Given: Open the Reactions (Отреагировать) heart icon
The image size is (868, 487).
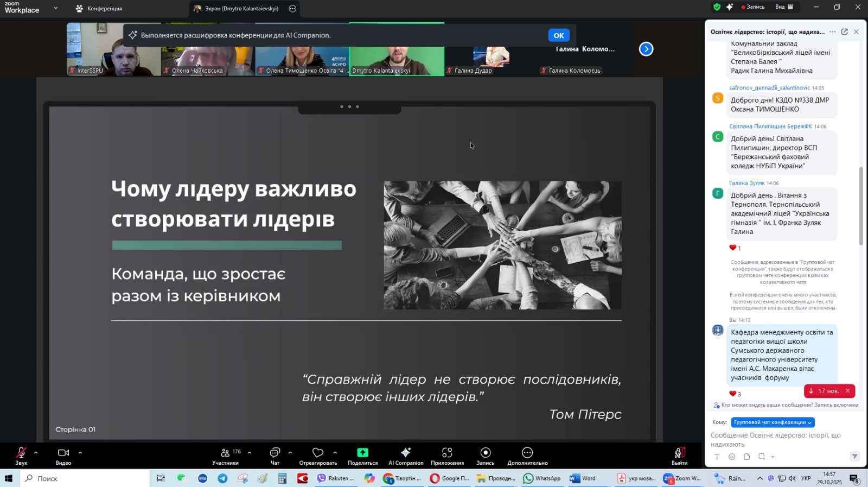Looking at the screenshot, I should click(318, 453).
